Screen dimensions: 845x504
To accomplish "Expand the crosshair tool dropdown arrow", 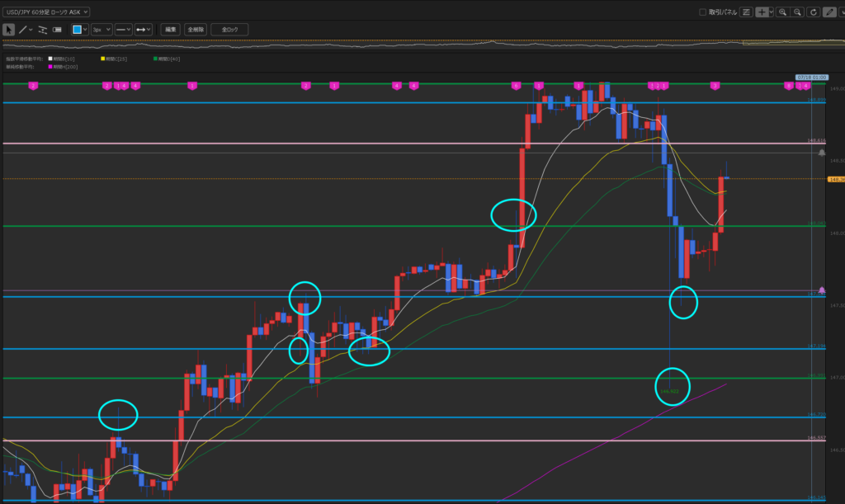I will [x=772, y=12].
